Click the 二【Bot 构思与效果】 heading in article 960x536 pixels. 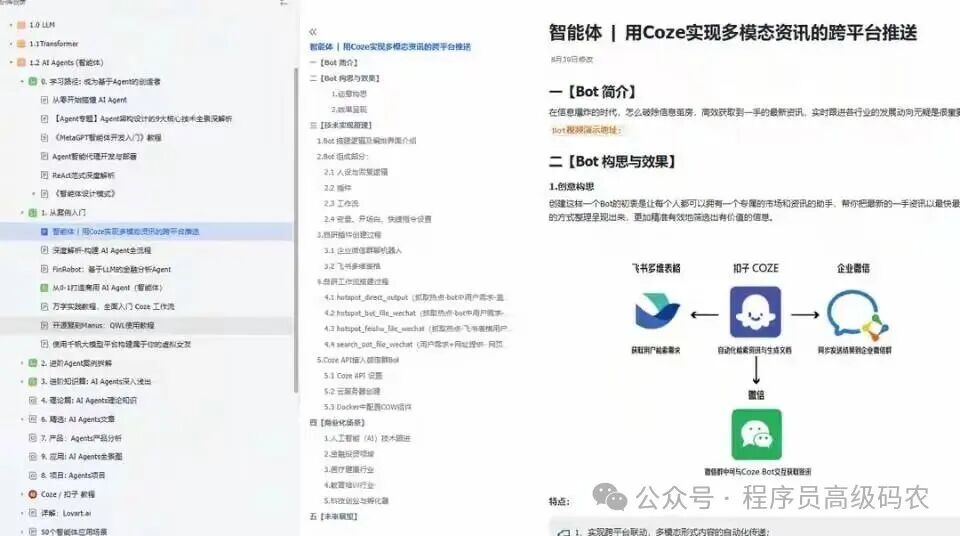[612, 162]
